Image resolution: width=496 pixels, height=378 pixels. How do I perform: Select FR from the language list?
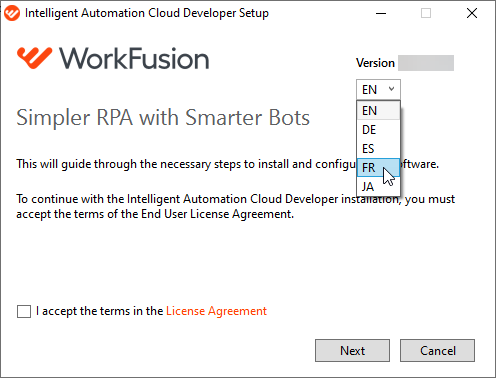coord(378,168)
